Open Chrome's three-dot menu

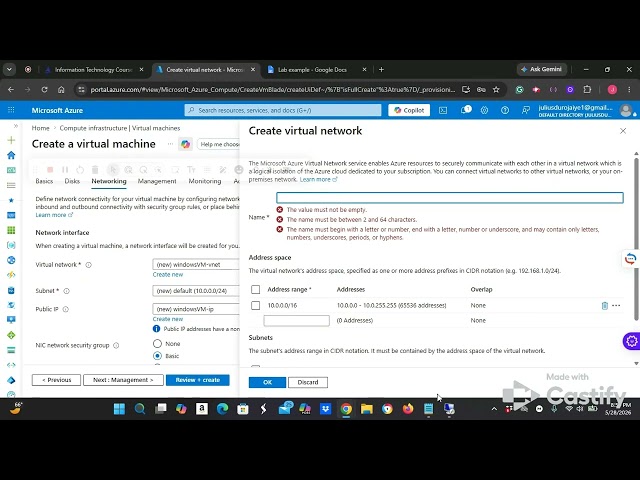629,89
